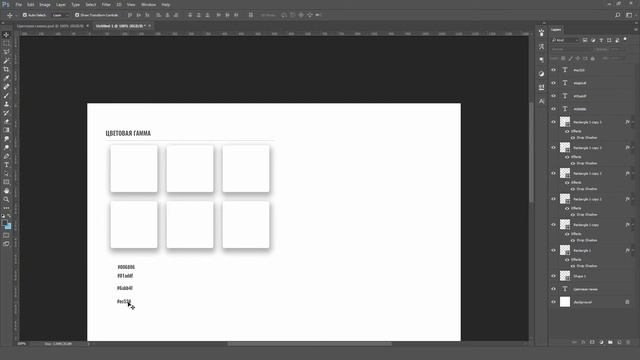Open the File menu
Screen dimensions: 640x360
point(19,4)
